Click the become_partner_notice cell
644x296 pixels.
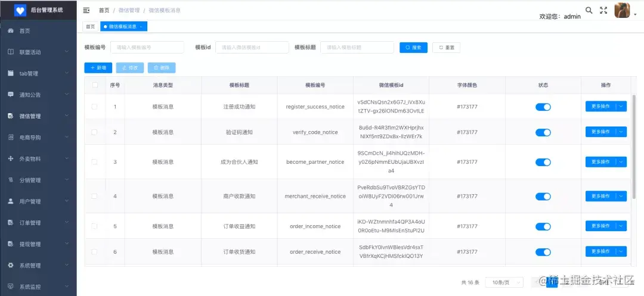[x=315, y=162]
